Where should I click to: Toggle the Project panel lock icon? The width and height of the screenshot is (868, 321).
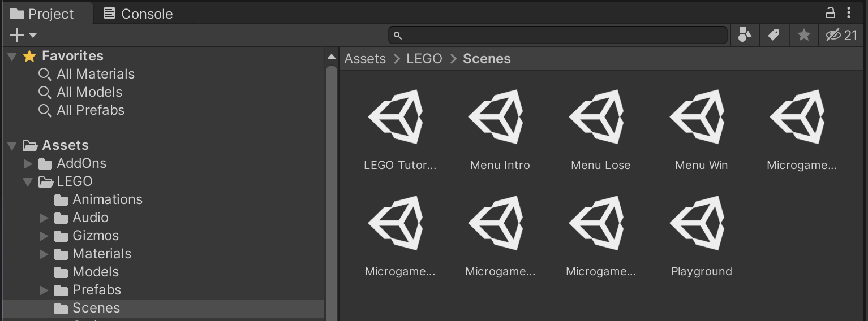click(830, 12)
